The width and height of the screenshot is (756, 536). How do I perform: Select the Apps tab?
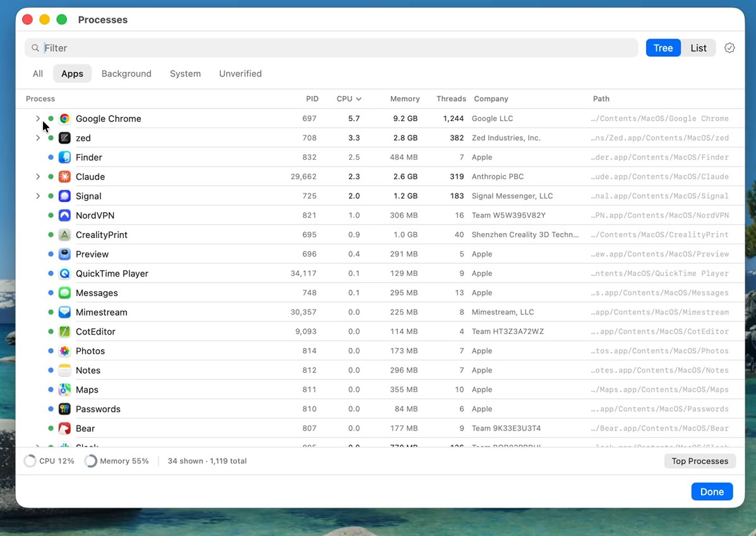(x=73, y=74)
